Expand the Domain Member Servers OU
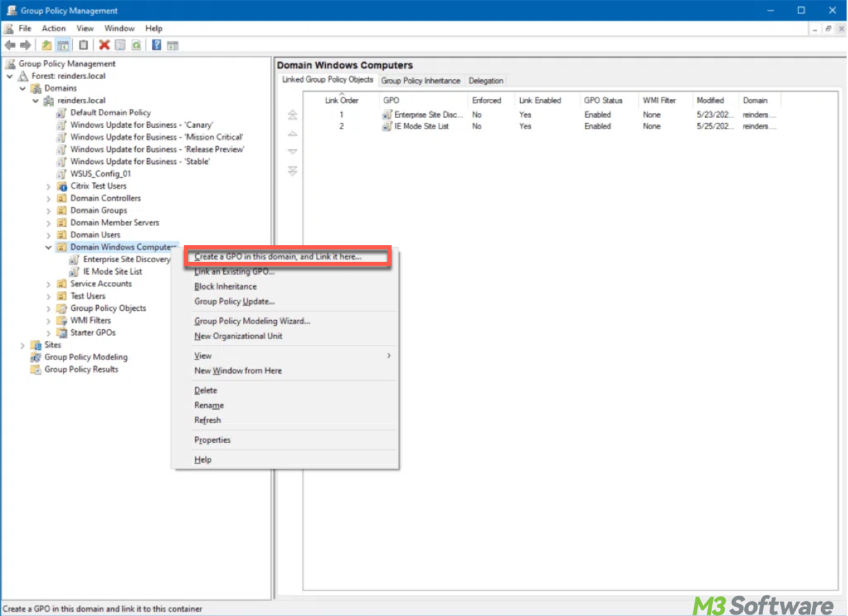 (49, 223)
